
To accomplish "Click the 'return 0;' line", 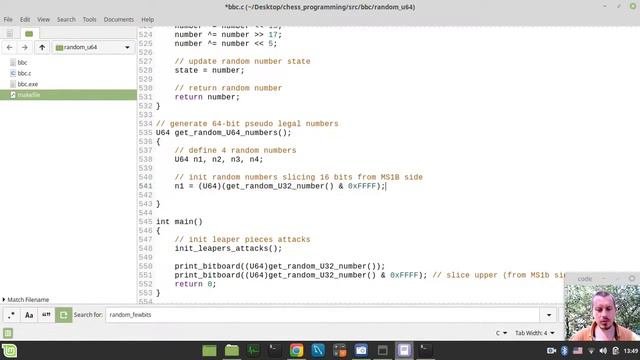I will (x=195, y=284).
